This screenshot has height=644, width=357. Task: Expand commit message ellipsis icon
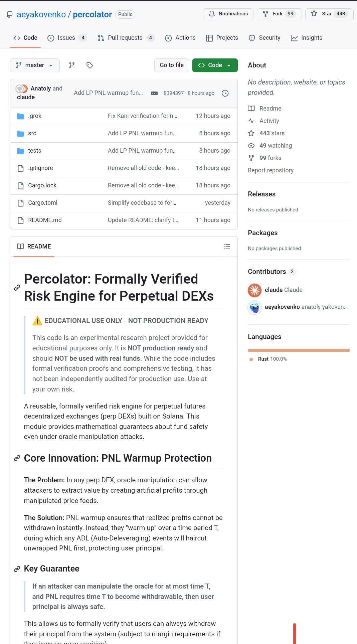pyautogui.click(x=154, y=93)
